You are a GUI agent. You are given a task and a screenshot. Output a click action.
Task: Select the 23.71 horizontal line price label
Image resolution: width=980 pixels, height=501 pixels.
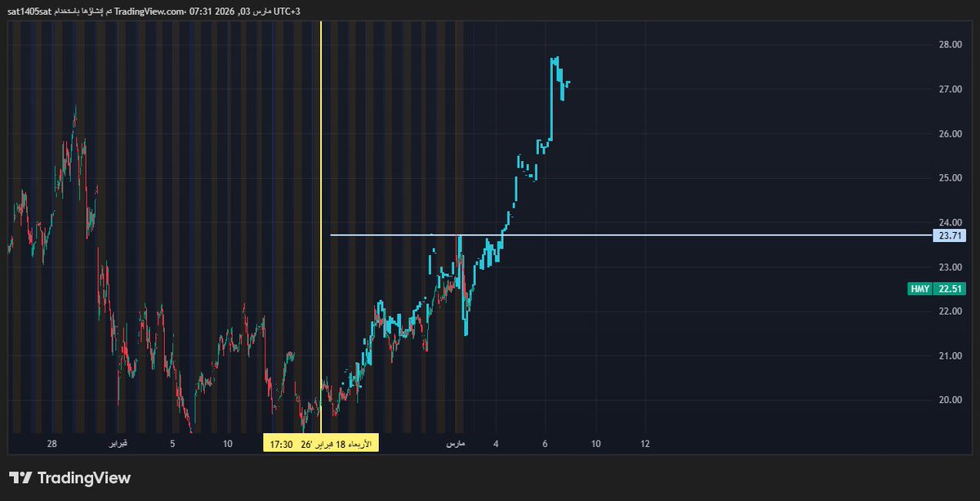click(x=949, y=235)
